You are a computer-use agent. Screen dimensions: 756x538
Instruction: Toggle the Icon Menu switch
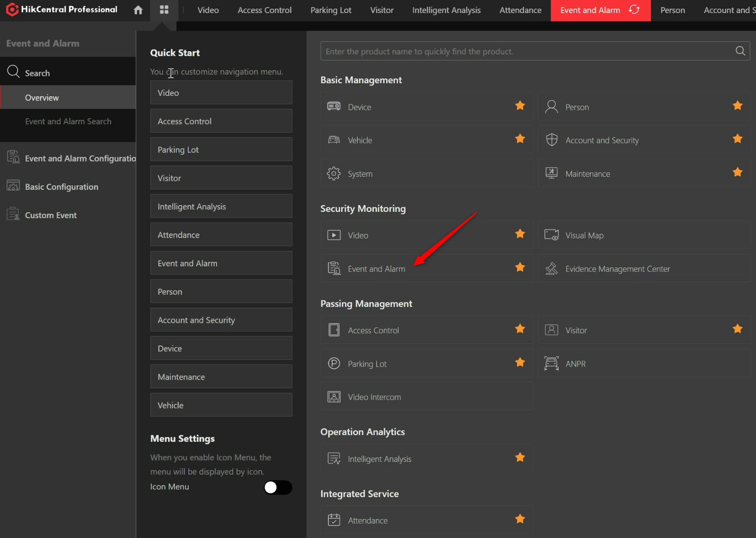(x=278, y=487)
